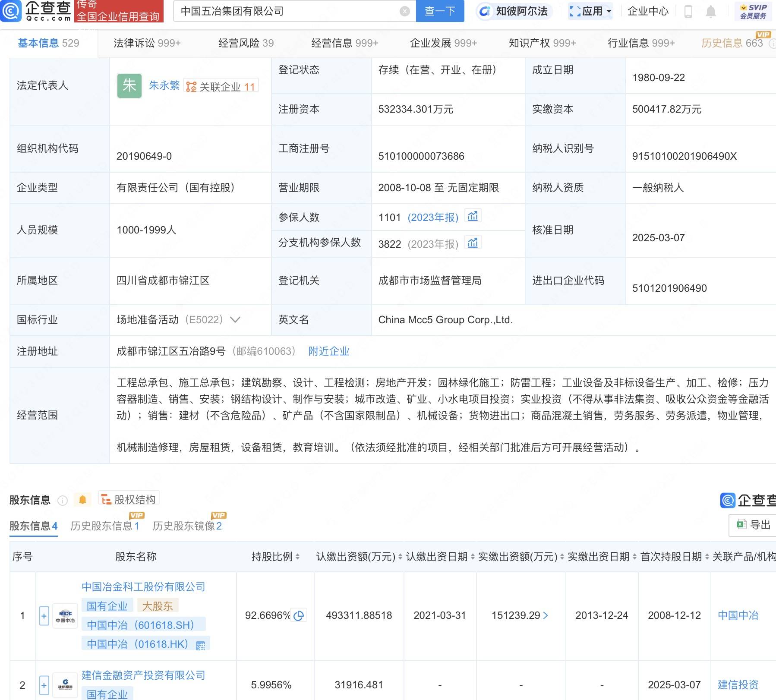
Task: Open 中国冶金科工股份有限公司 shareholder link
Action: click(143, 587)
